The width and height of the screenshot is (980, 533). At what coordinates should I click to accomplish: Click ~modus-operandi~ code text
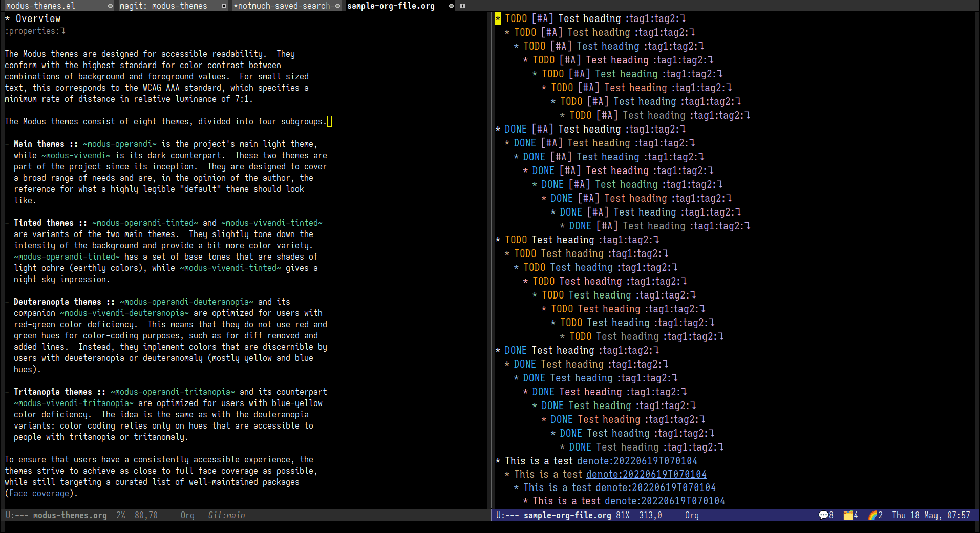point(120,144)
